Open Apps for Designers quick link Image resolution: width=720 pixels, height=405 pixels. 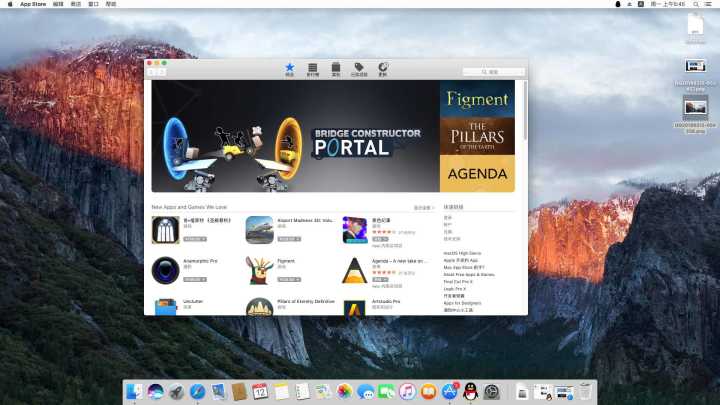(x=462, y=303)
